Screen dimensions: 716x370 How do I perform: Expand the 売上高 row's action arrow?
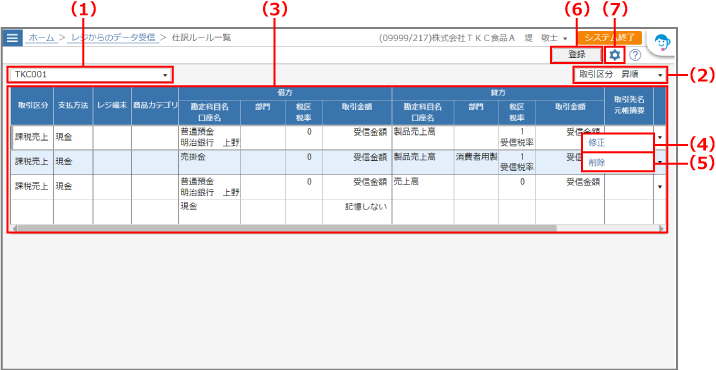pyautogui.click(x=659, y=187)
